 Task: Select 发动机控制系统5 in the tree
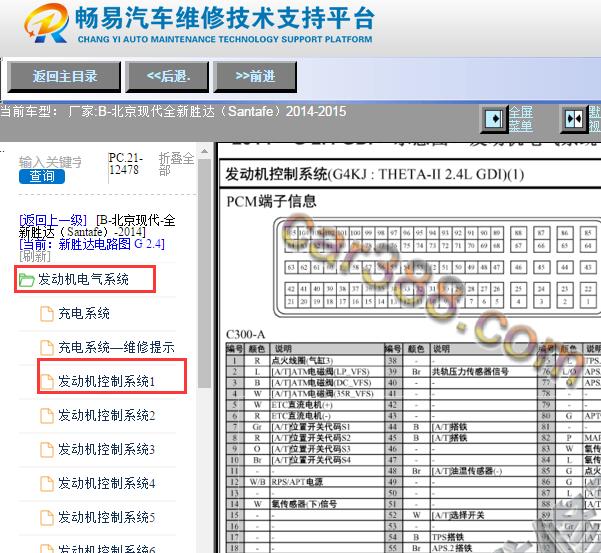click(x=107, y=517)
